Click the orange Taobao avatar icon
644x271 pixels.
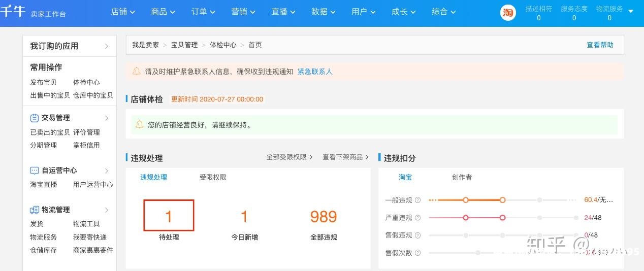click(507, 13)
